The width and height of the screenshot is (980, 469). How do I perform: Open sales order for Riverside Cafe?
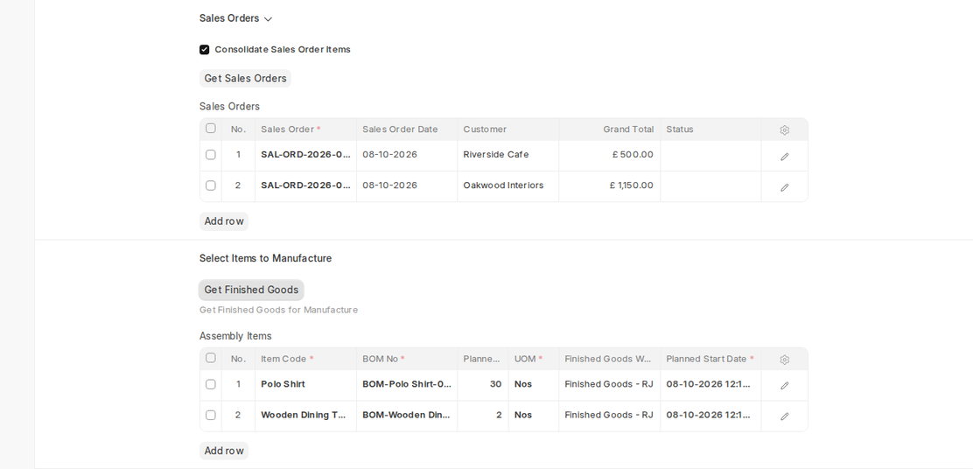tap(305, 155)
